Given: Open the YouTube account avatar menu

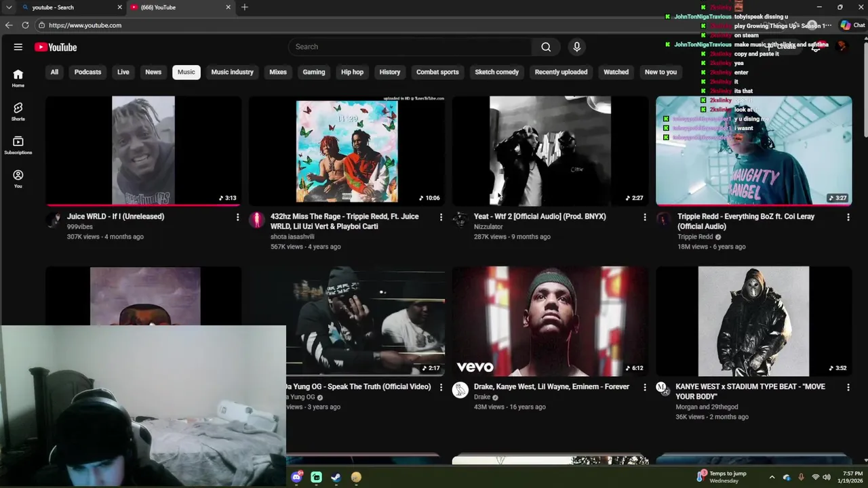Looking at the screenshot, I should tap(842, 47).
